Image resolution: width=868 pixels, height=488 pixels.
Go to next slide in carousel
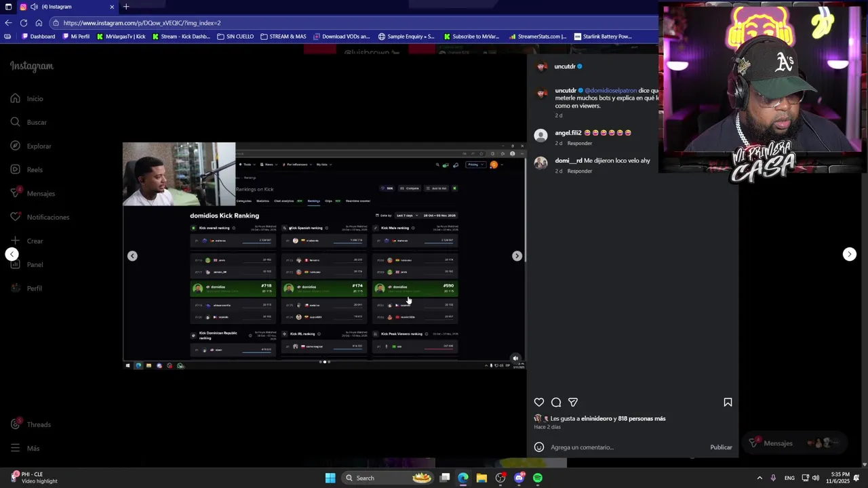[517, 256]
